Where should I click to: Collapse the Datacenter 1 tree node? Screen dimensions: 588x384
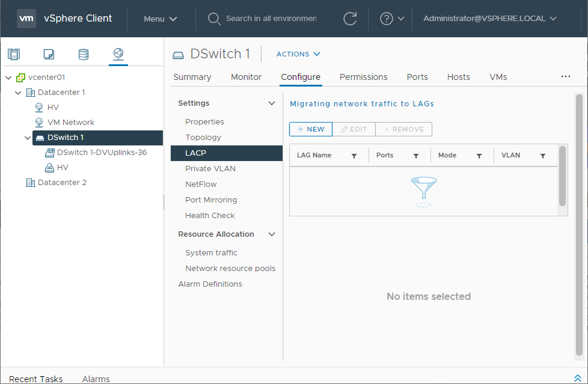(x=18, y=93)
